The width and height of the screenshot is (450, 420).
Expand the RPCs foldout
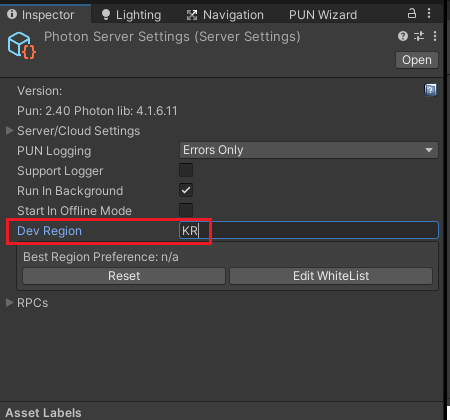pyautogui.click(x=9, y=303)
